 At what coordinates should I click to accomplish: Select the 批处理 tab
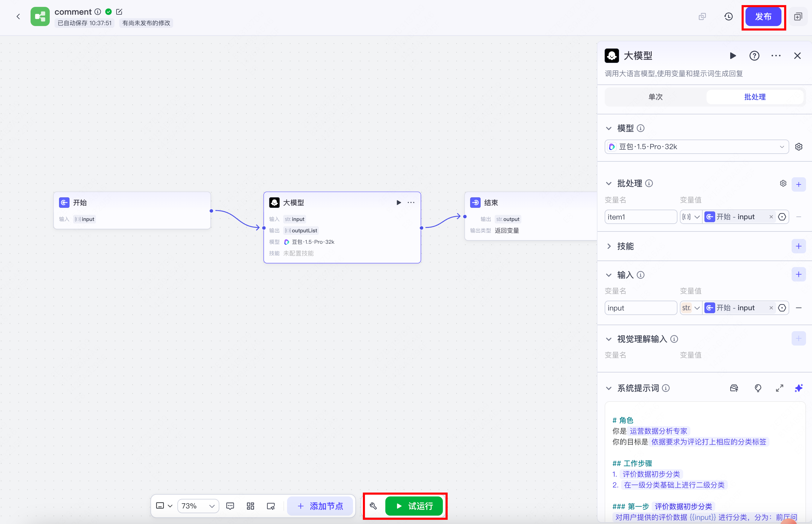tap(754, 97)
